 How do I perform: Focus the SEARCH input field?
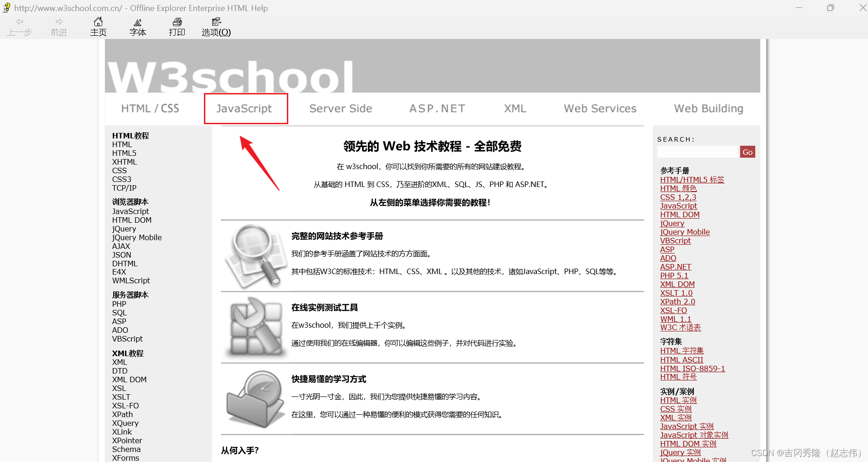[x=698, y=152]
